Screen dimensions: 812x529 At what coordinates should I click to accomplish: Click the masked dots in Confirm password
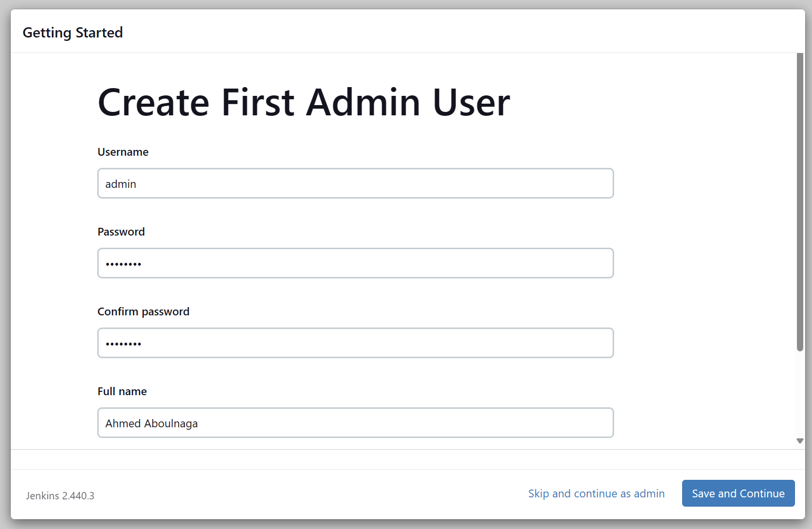(124, 344)
